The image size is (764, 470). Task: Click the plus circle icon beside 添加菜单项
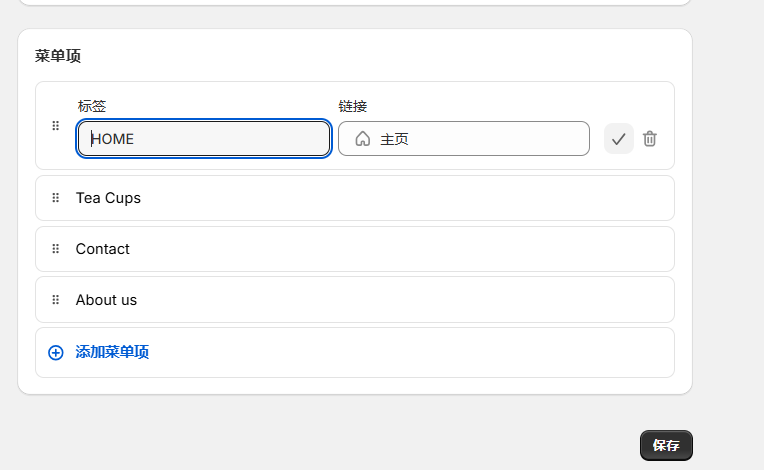56,352
